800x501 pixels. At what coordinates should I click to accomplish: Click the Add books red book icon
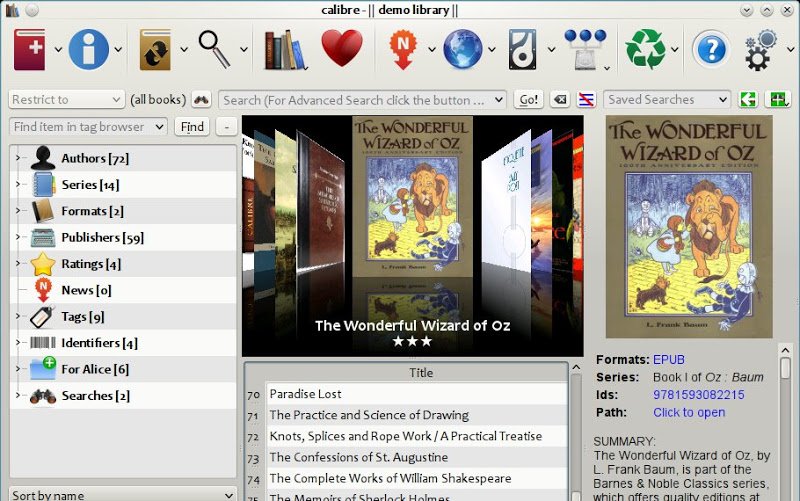pos(30,49)
